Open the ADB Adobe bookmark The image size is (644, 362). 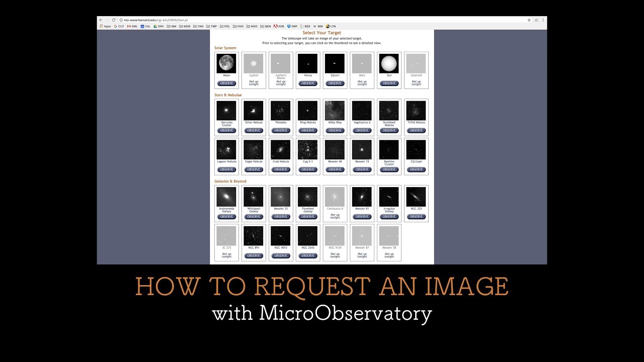click(x=279, y=26)
